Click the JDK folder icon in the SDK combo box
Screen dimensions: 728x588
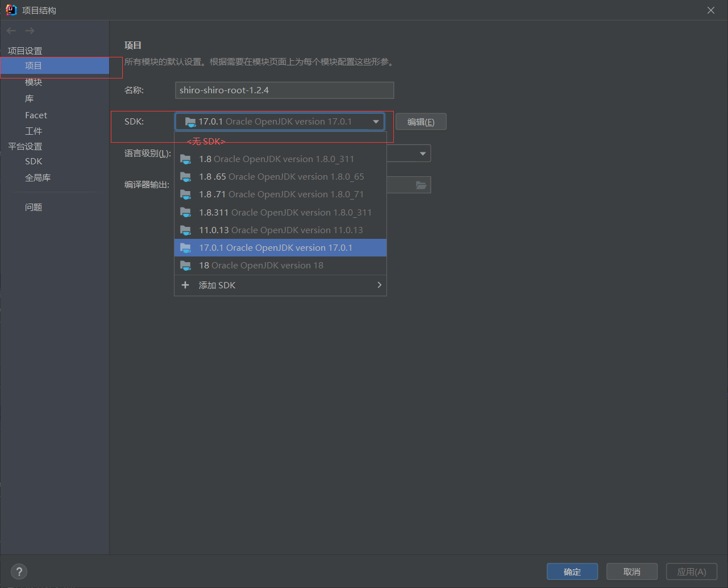(x=190, y=122)
